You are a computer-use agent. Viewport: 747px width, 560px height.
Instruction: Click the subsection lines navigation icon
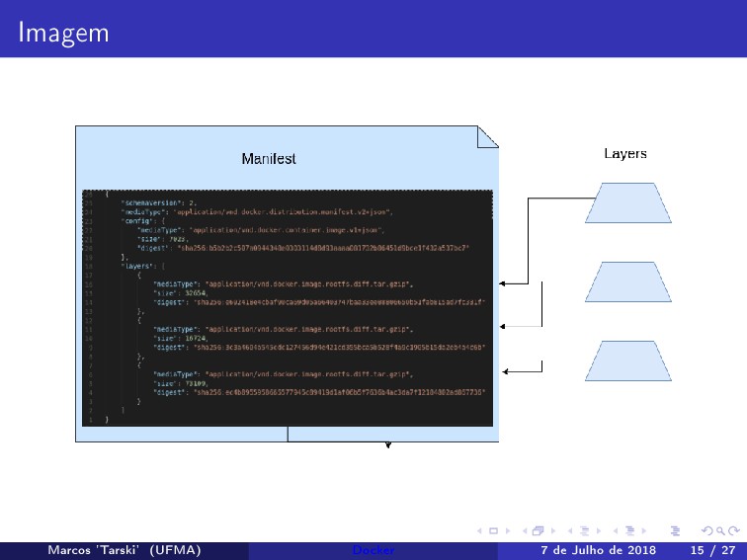pos(584,530)
